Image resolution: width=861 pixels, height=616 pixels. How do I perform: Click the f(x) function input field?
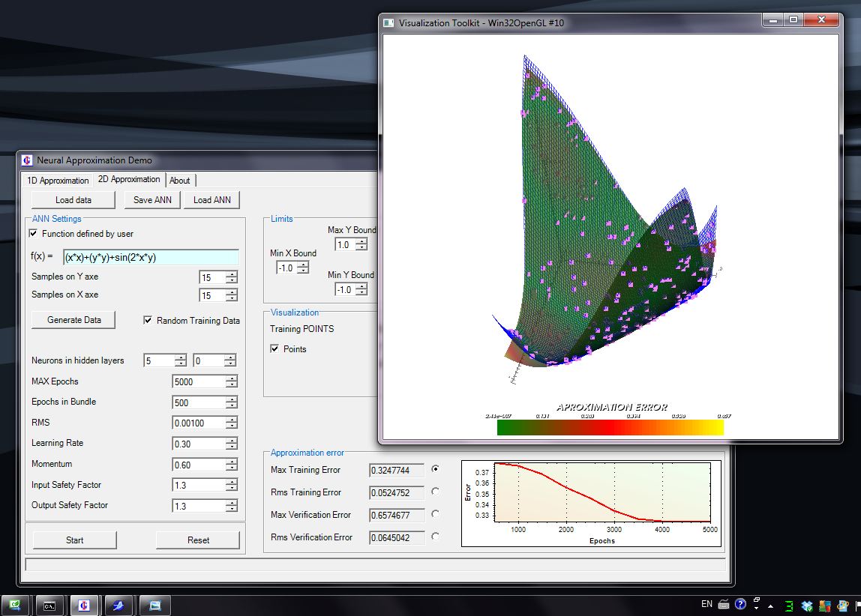[x=151, y=258]
